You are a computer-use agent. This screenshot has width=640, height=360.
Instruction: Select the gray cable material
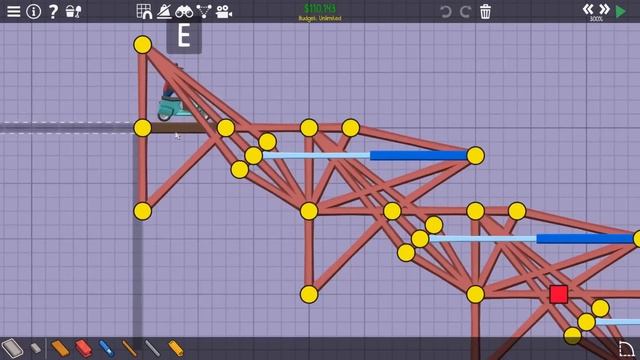pos(152,349)
